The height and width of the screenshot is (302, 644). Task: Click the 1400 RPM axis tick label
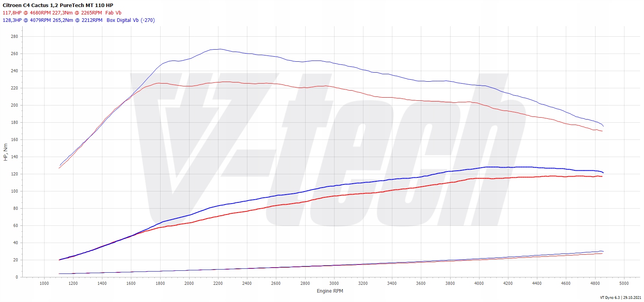pos(102,284)
